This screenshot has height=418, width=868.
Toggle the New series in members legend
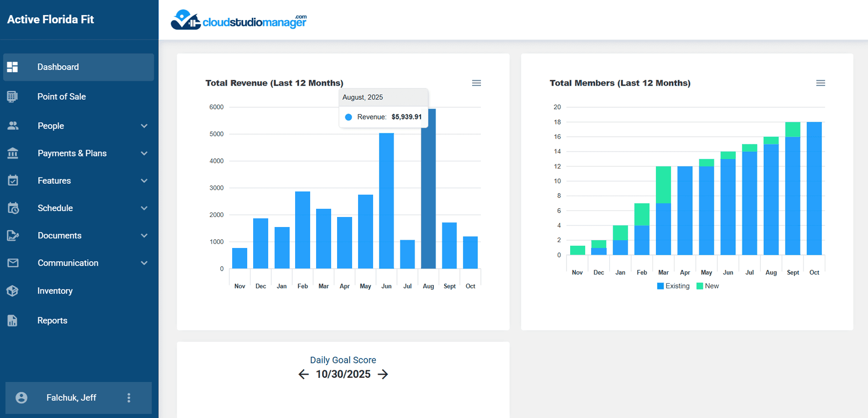tap(708, 286)
